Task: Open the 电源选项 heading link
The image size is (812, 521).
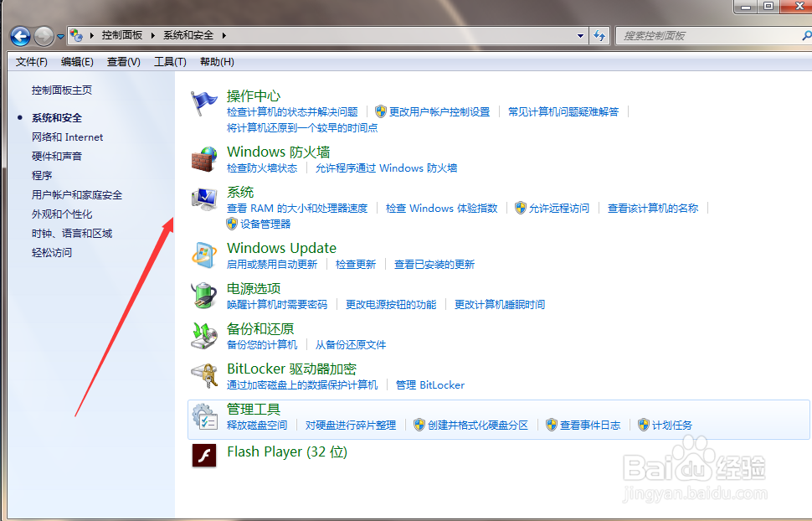Action: click(x=254, y=288)
